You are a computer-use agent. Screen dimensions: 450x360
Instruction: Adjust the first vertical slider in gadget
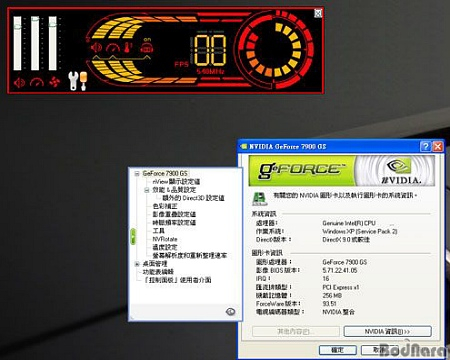17,43
